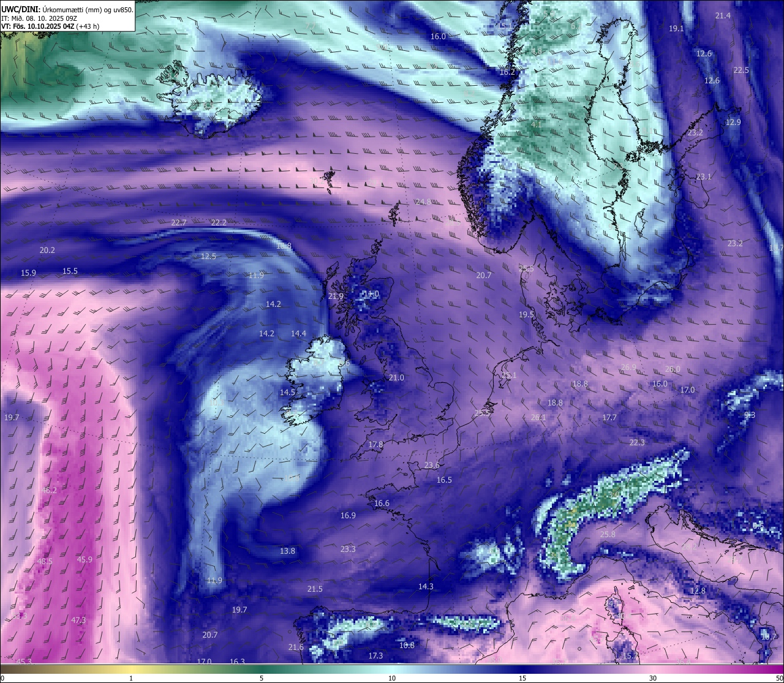Click the map value 12.5
Viewport: 784px width, 683px height.
click(x=208, y=256)
